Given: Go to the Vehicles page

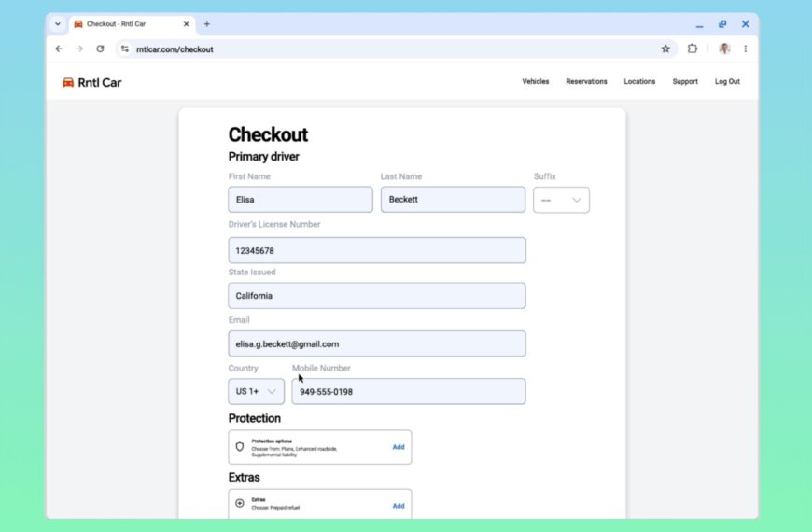Looking at the screenshot, I should tap(536, 81).
